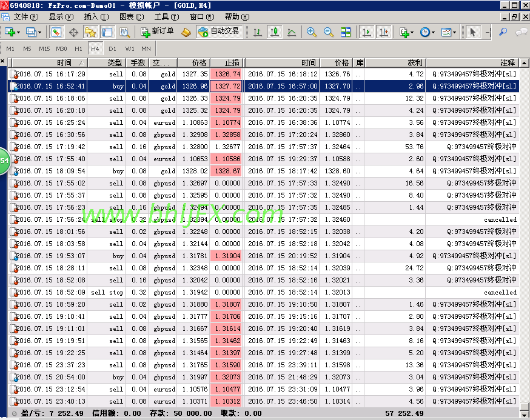Tile chart windows with grid icon

point(346,32)
